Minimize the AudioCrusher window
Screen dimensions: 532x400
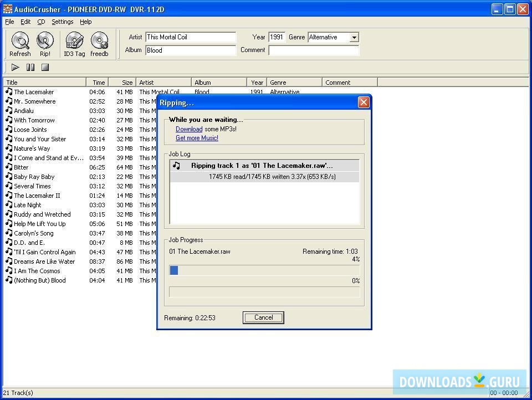[497, 9]
